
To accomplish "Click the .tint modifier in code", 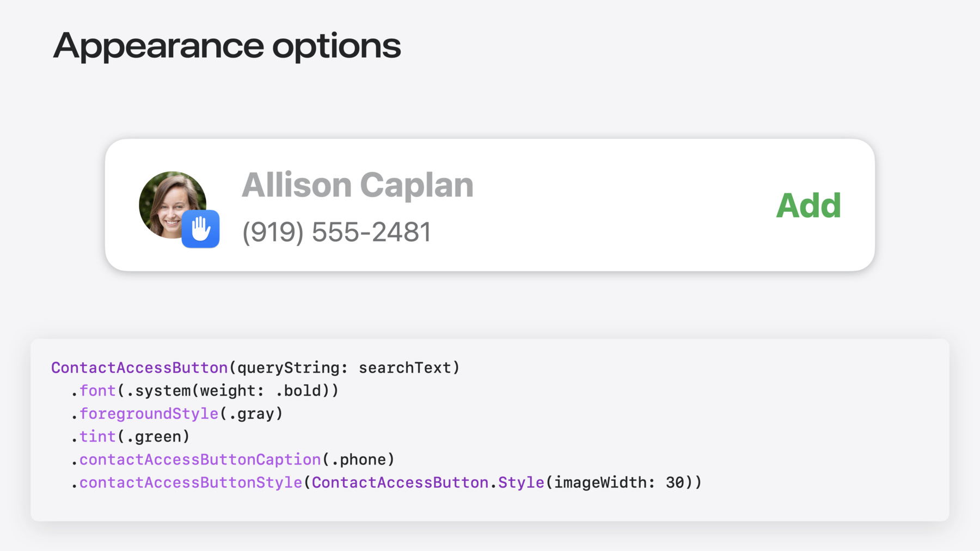I will pos(93,437).
